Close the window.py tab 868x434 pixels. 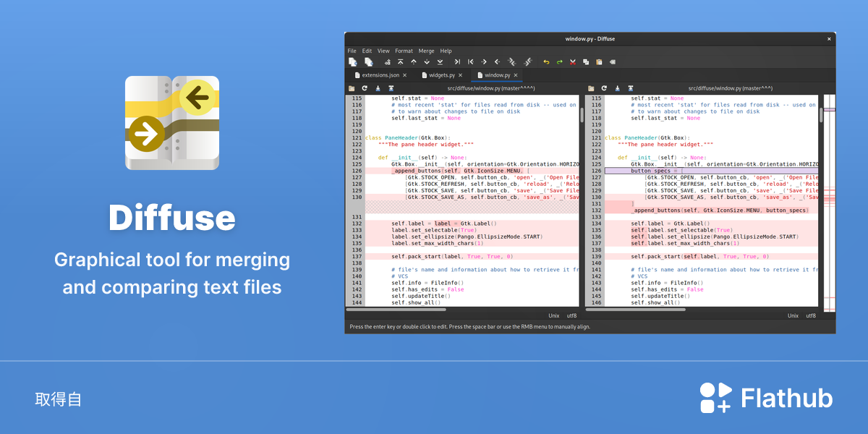[516, 75]
